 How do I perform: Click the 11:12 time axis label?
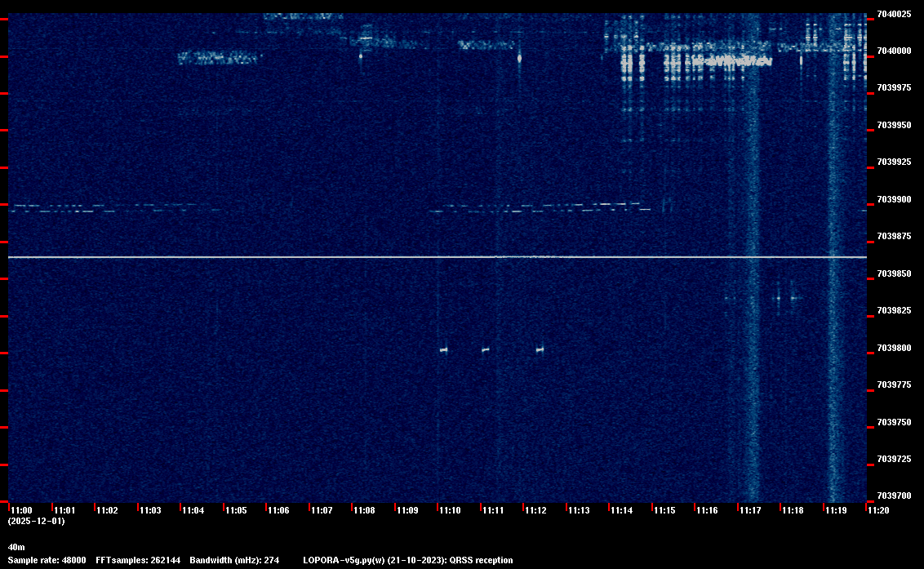tap(535, 510)
